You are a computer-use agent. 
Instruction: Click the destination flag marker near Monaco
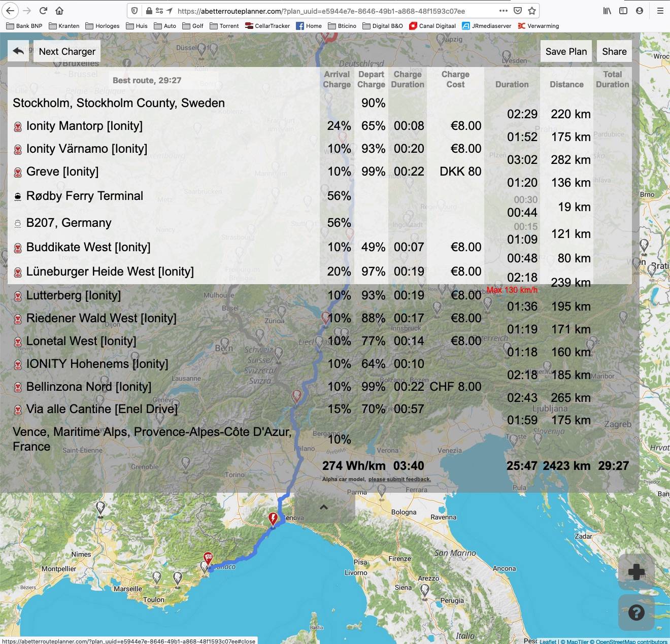[x=208, y=559]
